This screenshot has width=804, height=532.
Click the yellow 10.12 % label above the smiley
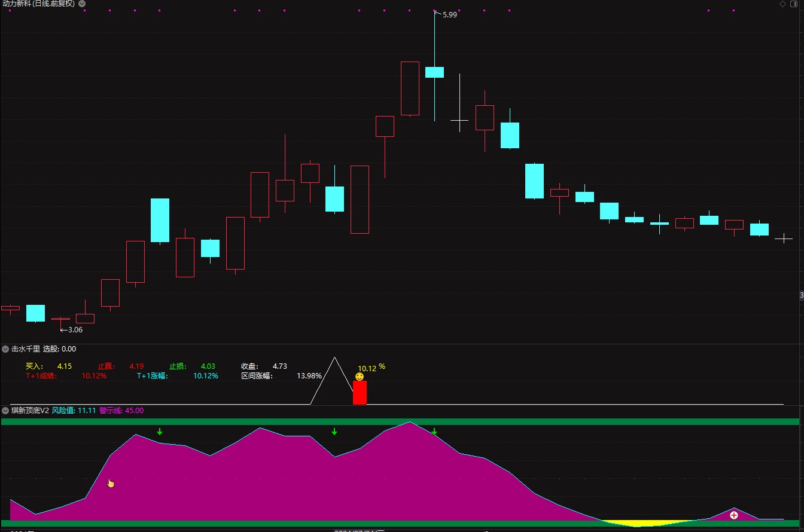point(371,368)
